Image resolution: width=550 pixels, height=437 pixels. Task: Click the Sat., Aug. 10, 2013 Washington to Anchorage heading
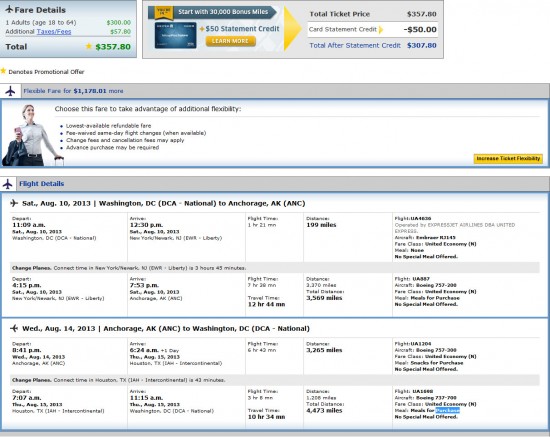163,203
